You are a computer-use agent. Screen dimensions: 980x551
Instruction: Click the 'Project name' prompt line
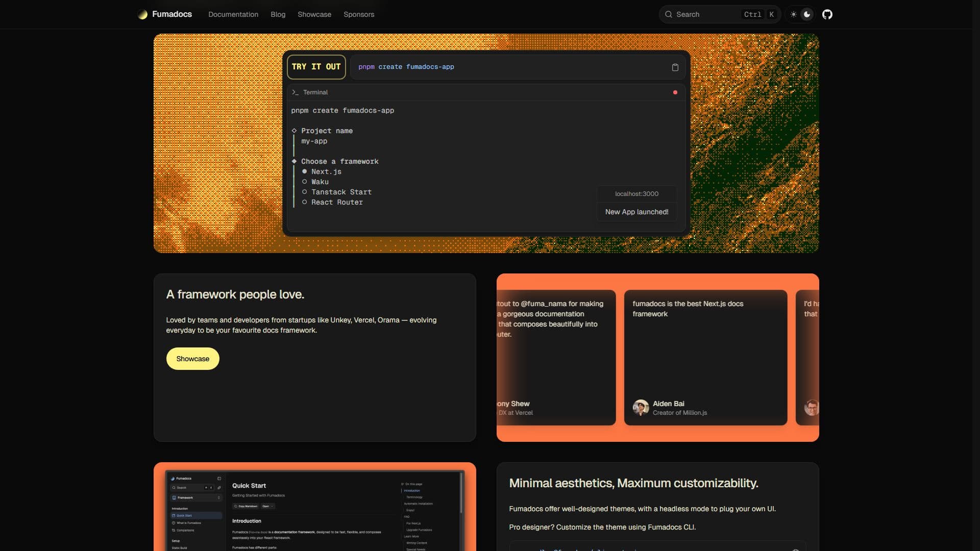tap(327, 131)
